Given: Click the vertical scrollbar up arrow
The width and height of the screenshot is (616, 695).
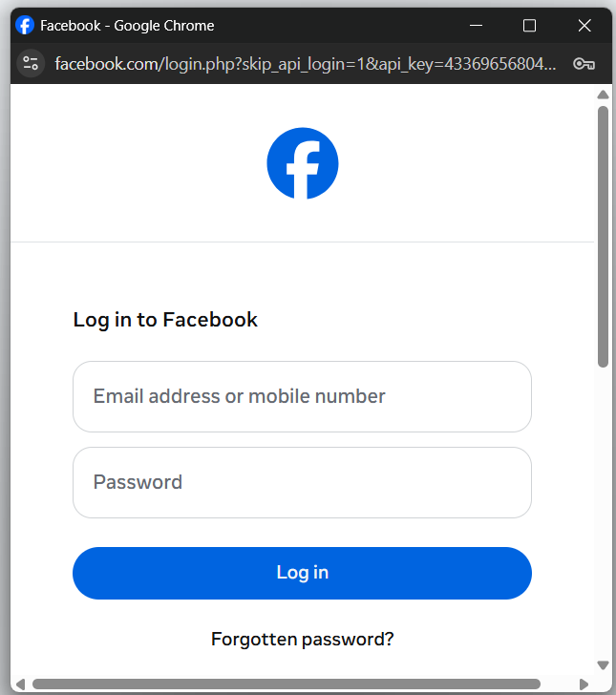Looking at the screenshot, I should point(603,95).
